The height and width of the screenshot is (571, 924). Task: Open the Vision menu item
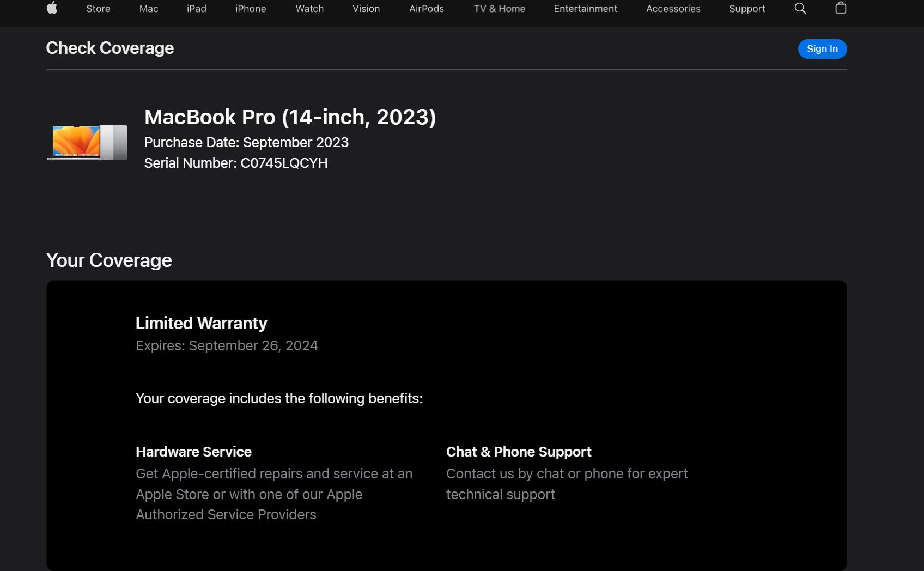click(366, 9)
